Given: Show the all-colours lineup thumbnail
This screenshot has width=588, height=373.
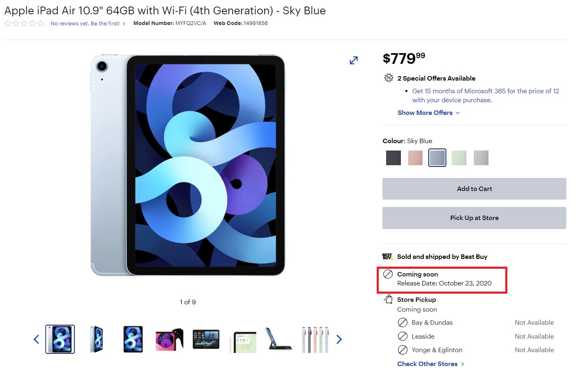Looking at the screenshot, I should pos(315,339).
